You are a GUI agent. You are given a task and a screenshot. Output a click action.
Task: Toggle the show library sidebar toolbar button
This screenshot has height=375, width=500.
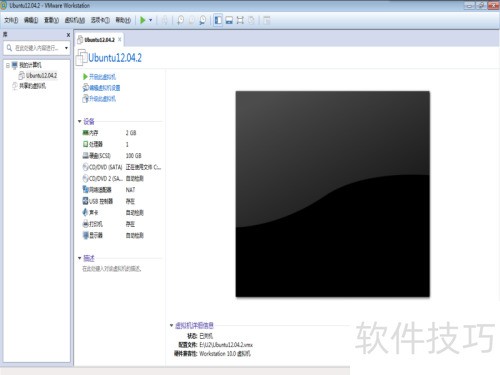point(218,20)
